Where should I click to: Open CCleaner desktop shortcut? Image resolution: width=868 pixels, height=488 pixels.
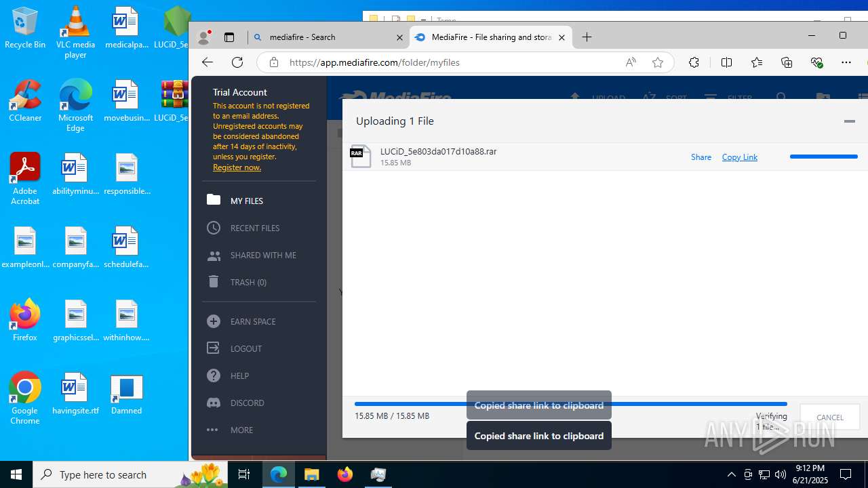coord(25,101)
